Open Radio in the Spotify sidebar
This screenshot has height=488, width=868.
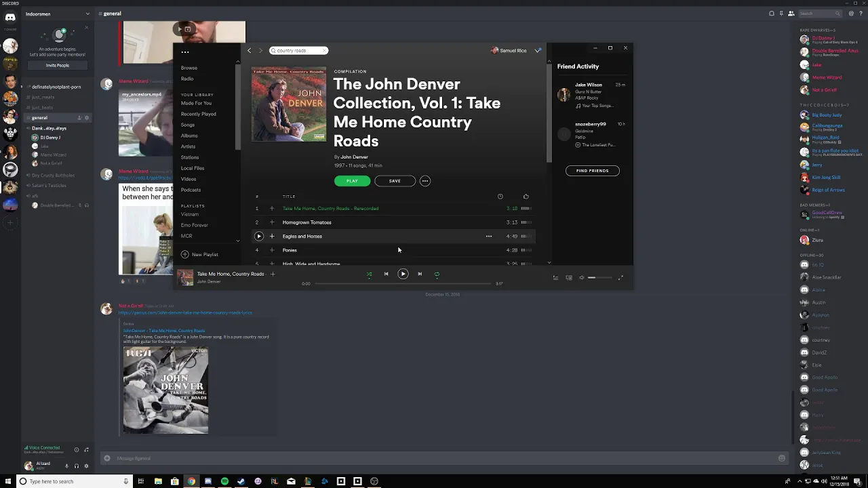click(187, 79)
